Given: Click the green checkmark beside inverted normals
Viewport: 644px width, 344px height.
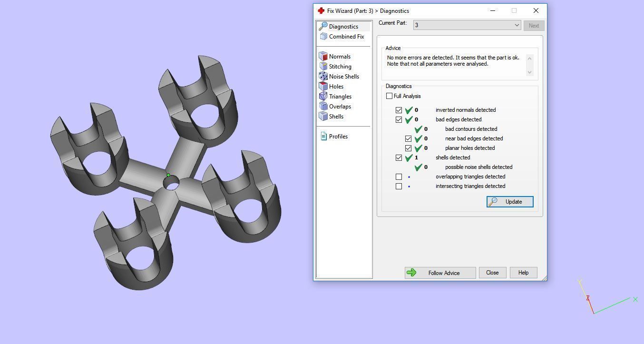Looking at the screenshot, I should coord(409,110).
